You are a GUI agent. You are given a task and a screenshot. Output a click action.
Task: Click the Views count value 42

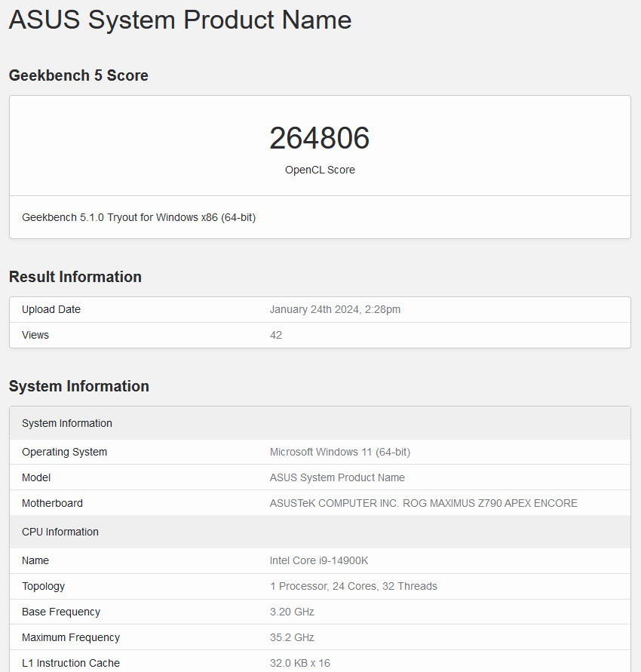276,335
